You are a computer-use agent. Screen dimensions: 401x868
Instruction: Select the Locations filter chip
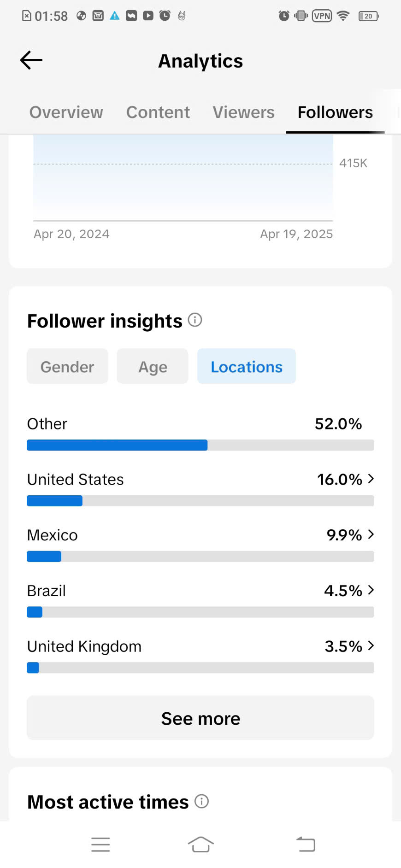[x=247, y=366]
